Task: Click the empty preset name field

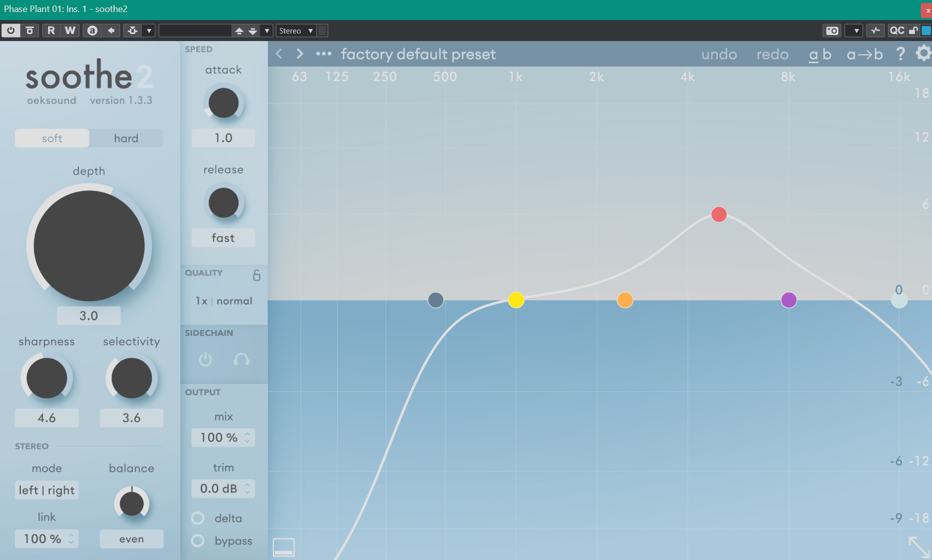Action: (195, 31)
